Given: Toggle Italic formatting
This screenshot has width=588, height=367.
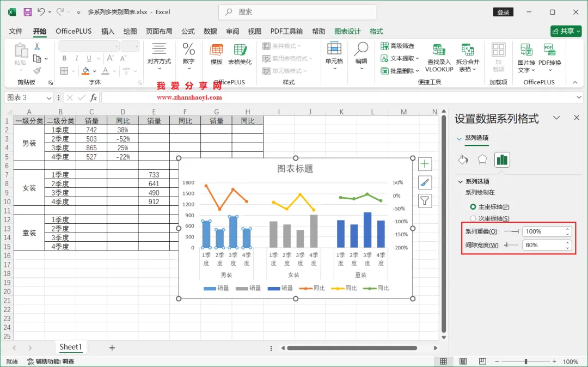Looking at the screenshot, I should 77,58.
